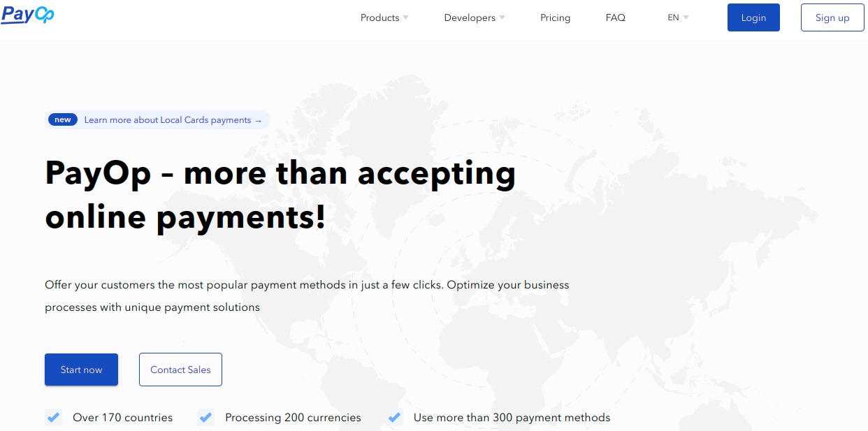Click checkmark icon beside Processing 200 currencies
The width and height of the screenshot is (868, 431).
click(205, 418)
